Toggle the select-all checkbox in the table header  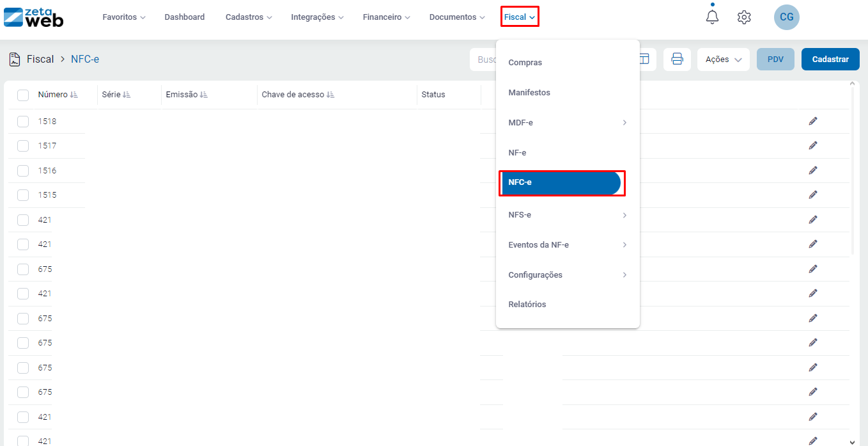click(x=23, y=95)
